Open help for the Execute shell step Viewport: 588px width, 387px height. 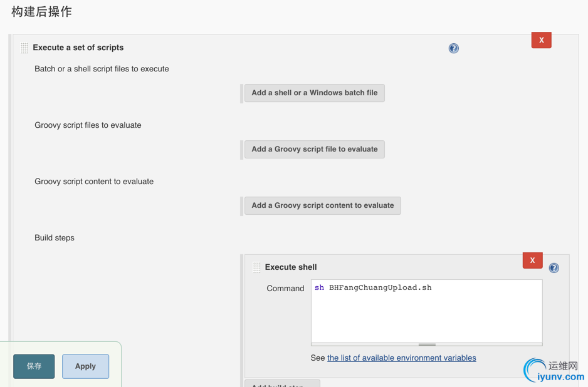click(554, 268)
